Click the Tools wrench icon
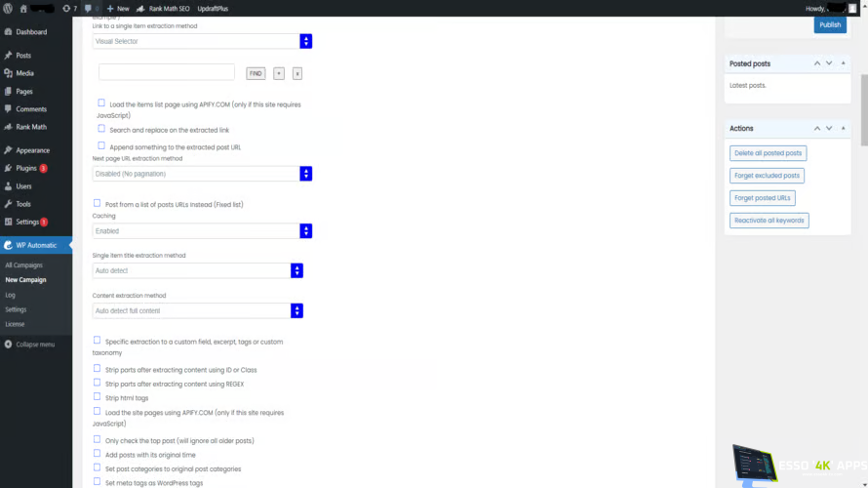 pos(8,204)
